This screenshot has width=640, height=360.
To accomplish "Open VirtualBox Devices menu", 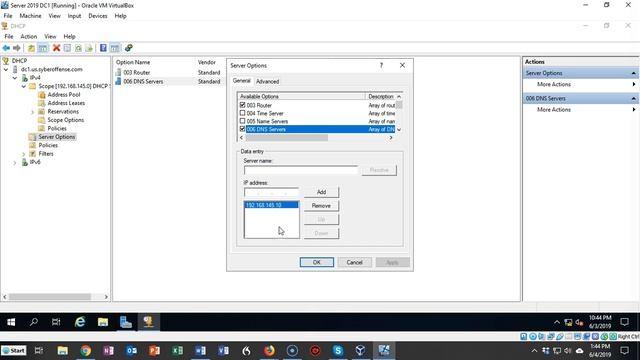I will 98,16.
